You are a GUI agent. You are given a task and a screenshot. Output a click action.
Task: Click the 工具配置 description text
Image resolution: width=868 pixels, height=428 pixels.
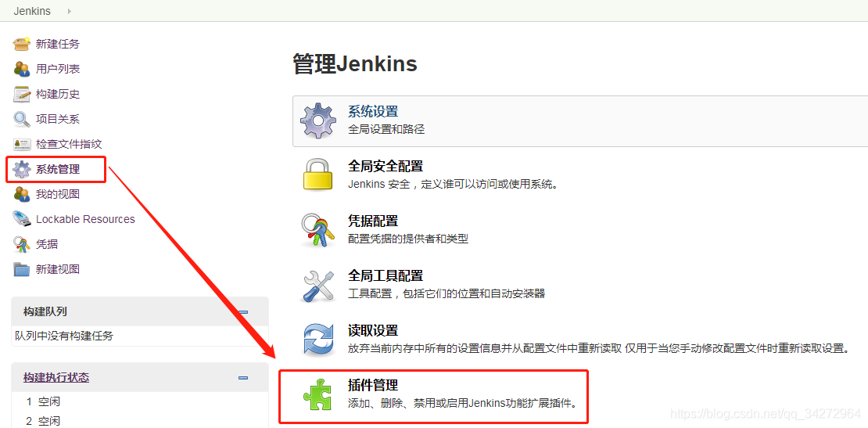(x=447, y=293)
